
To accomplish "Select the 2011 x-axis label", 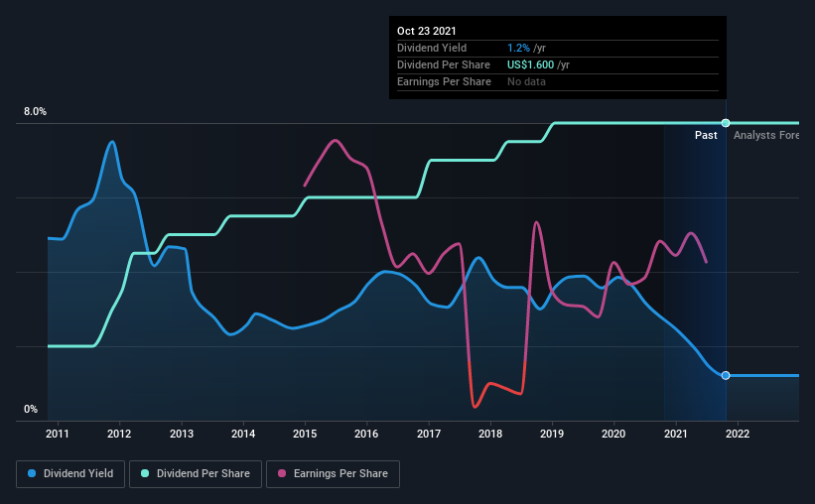I will pos(58,434).
